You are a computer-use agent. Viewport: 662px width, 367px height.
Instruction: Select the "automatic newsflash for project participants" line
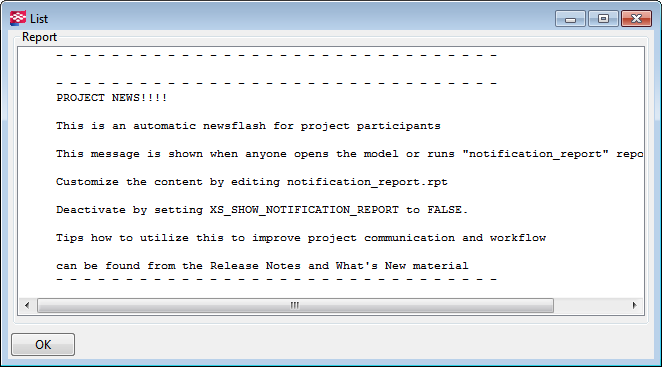pos(248,126)
